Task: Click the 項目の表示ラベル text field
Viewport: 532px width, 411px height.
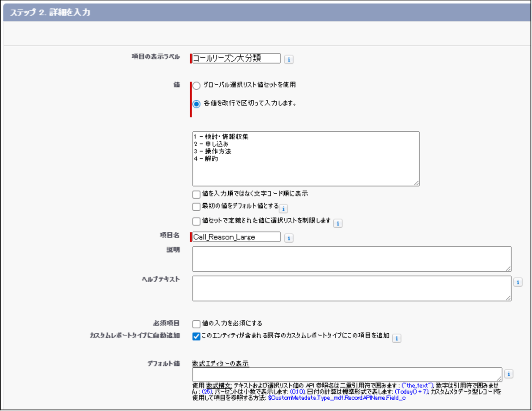Action: (x=236, y=59)
